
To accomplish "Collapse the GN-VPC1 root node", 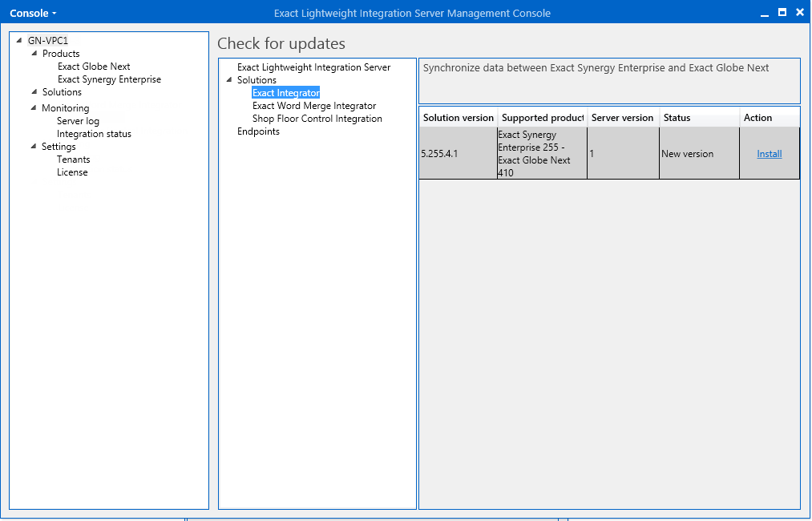I will pos(19,40).
